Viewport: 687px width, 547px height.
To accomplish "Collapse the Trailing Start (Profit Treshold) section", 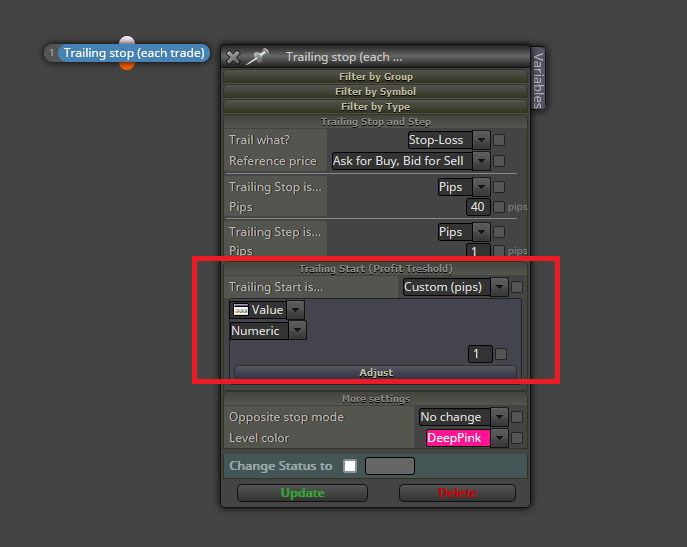I will [375, 269].
